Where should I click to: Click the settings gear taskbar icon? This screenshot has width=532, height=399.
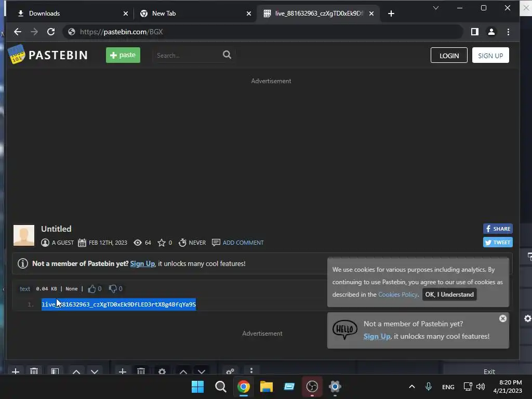pyautogui.click(x=335, y=387)
